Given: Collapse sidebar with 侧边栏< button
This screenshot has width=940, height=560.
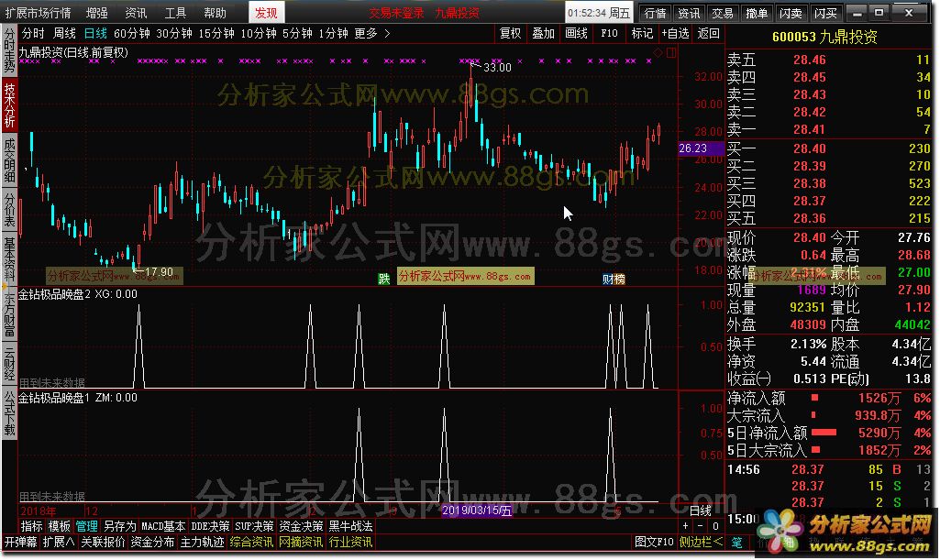Looking at the screenshot, I should (x=701, y=542).
